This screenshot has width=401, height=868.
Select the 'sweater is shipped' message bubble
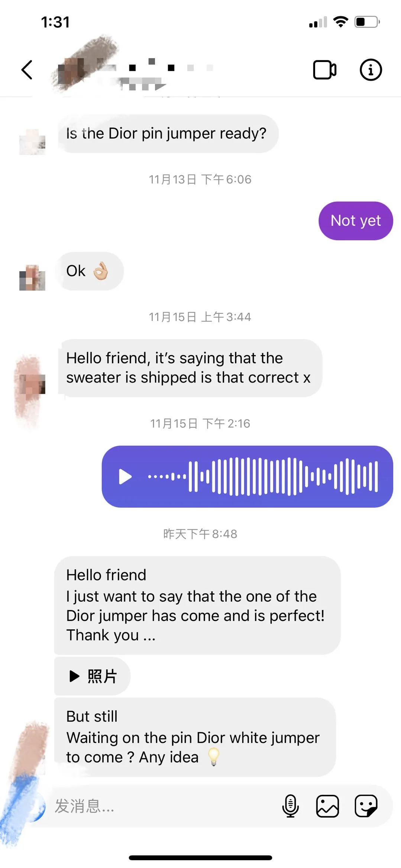coord(190,368)
